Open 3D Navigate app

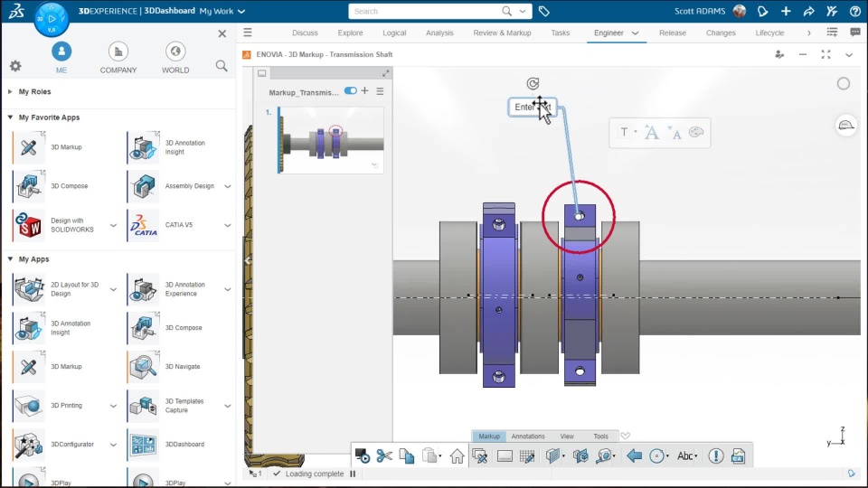143,366
